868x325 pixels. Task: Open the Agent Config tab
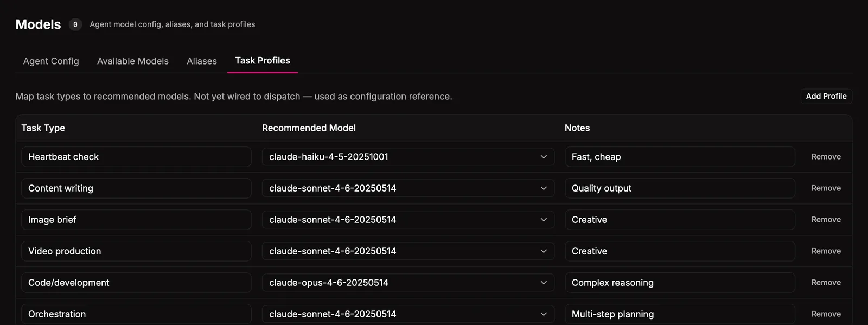pos(51,61)
